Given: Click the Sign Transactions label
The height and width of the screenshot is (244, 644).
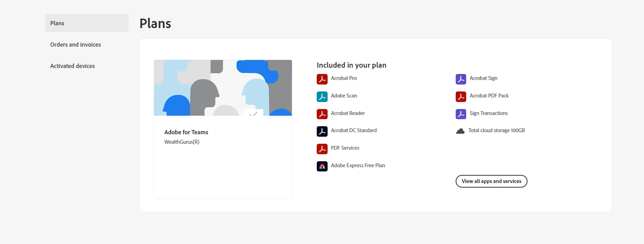Looking at the screenshot, I should (x=489, y=113).
